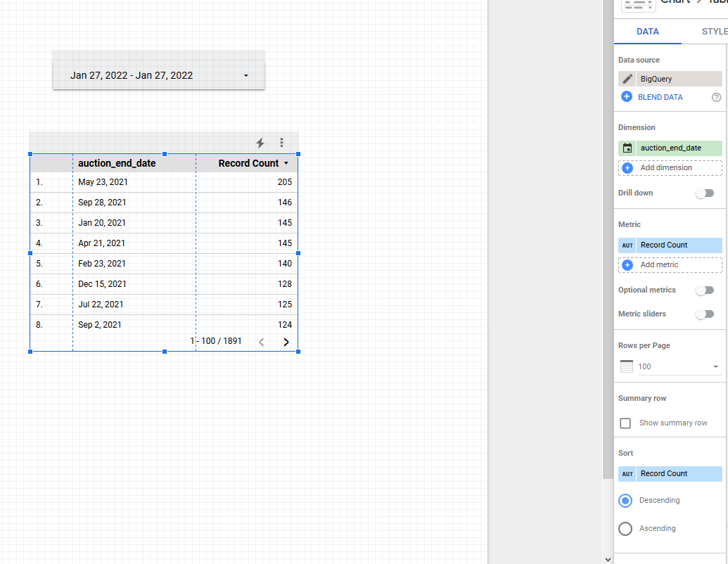Open the date range picker dropdown
728x564 pixels.
coord(245,75)
